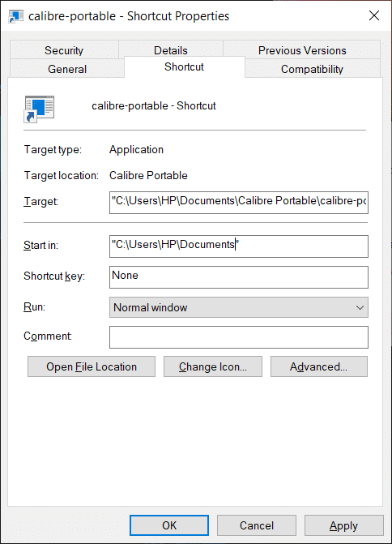
Task: Click the empty Comment field
Action: (239, 337)
